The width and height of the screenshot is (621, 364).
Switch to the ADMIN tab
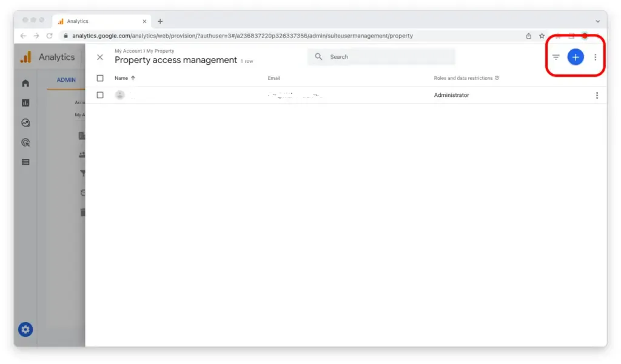[x=66, y=80]
